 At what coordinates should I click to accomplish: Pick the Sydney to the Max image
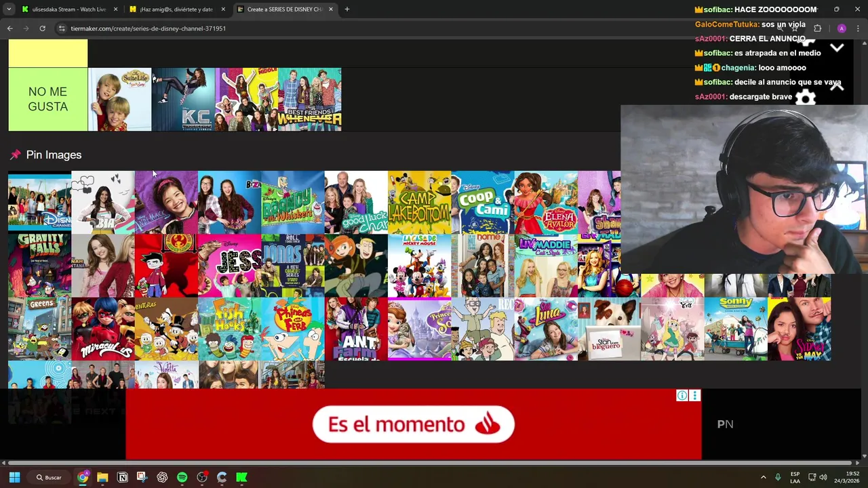pyautogui.click(x=799, y=329)
